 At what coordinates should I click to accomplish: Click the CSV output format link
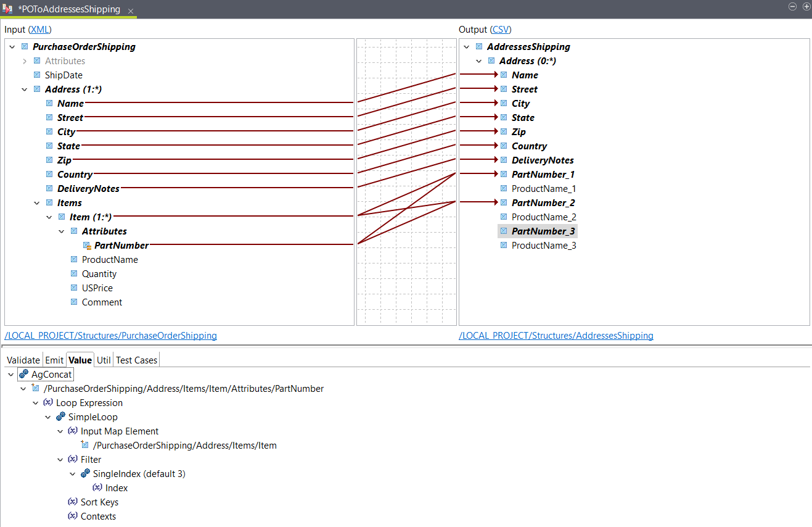(x=500, y=29)
